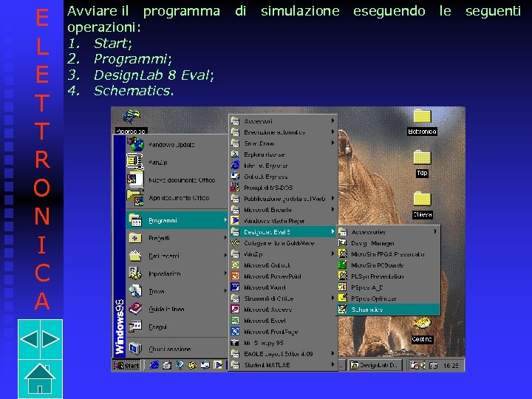Click the Prompt di MS-DOS icon
The image size is (532, 399).
pos(235,187)
